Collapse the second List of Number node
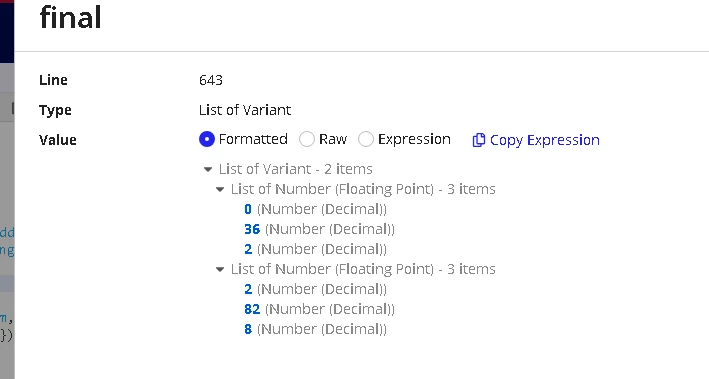 point(220,270)
